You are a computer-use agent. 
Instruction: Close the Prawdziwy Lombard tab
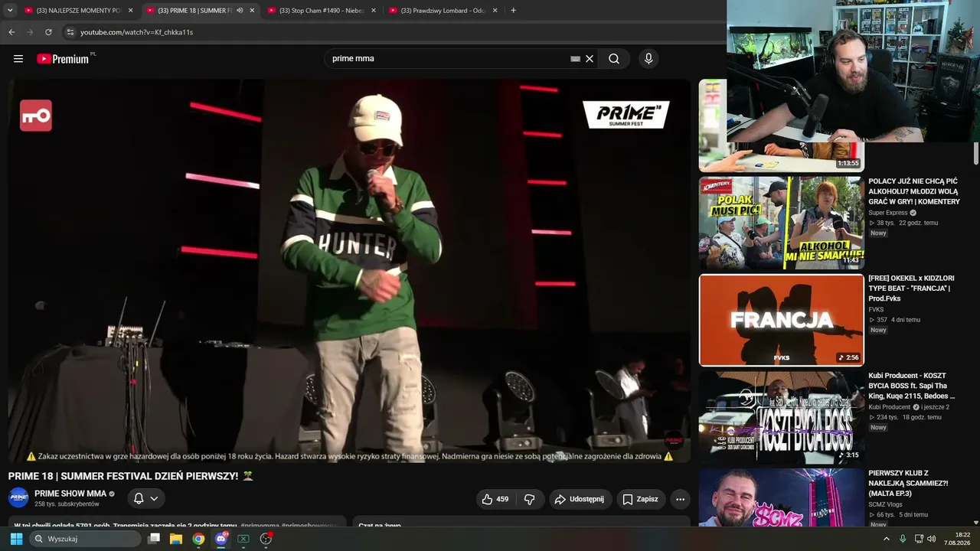click(495, 11)
